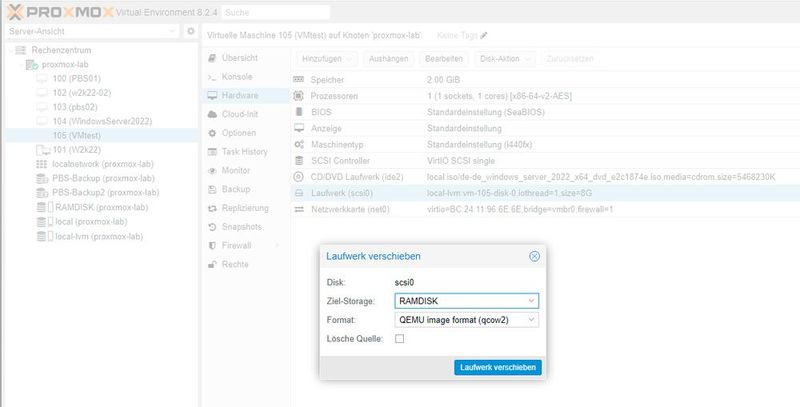Viewport: 800px width, 407px height.
Task: Click the storage icon of RAMDISK
Action: coord(45,208)
